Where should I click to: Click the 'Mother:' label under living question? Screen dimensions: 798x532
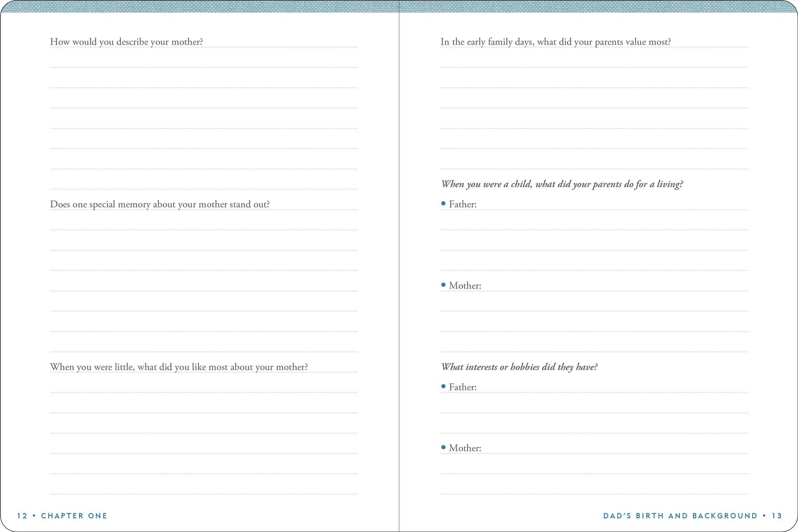coord(465,286)
